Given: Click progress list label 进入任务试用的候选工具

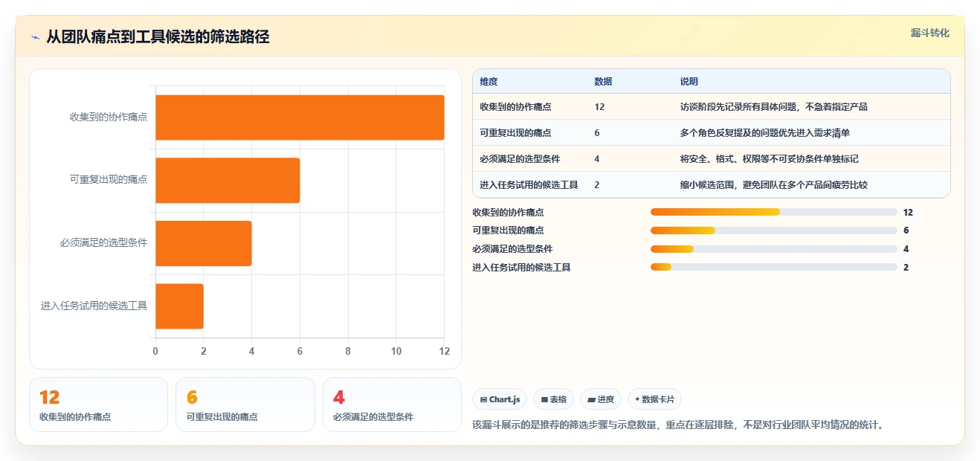Looking at the screenshot, I should click(521, 268).
